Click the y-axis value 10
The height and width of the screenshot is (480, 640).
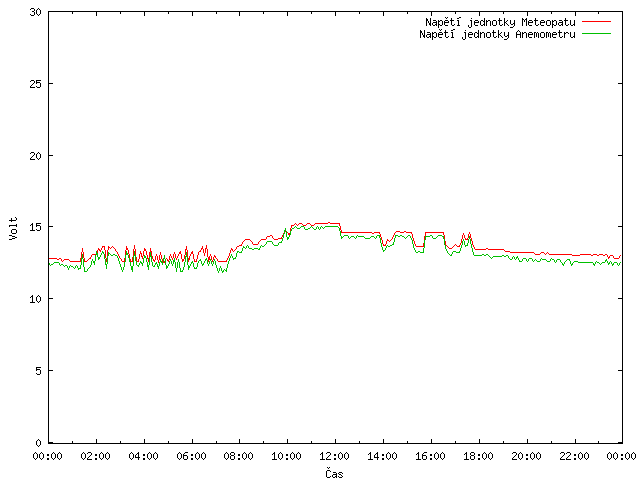(36, 299)
